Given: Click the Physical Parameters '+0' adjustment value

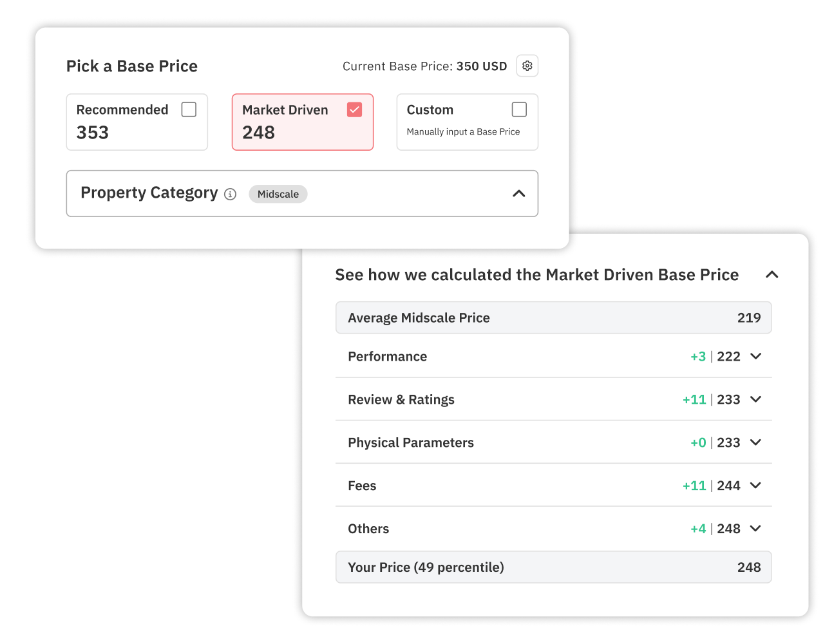Looking at the screenshot, I should pyautogui.click(x=698, y=443).
